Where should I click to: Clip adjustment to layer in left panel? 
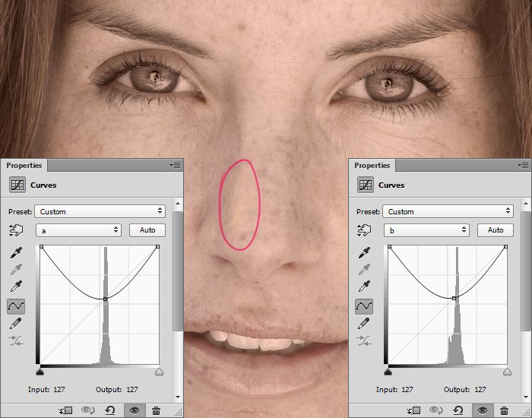pos(65,410)
